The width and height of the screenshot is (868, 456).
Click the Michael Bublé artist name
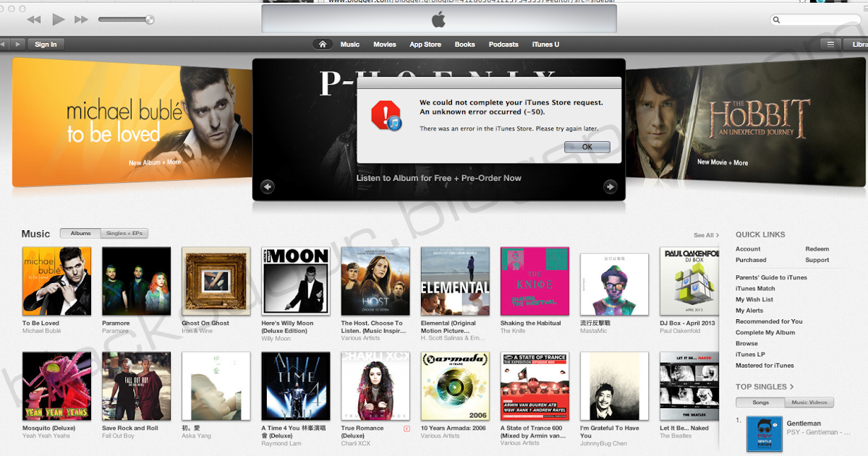coord(41,332)
